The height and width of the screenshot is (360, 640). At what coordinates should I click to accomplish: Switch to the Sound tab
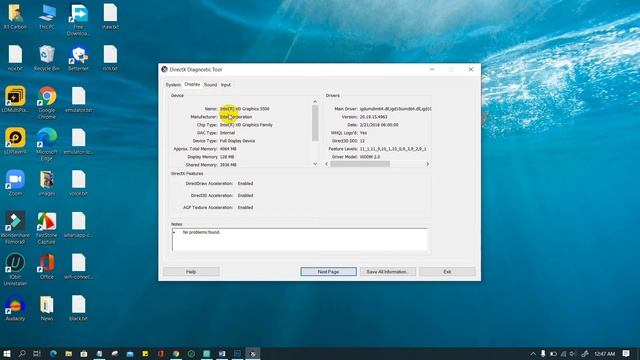pyautogui.click(x=210, y=85)
